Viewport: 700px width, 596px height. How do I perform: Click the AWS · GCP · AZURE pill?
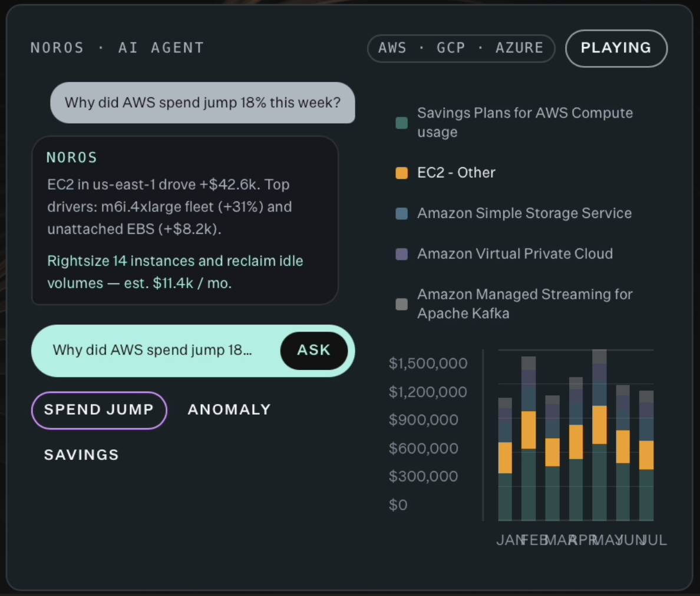point(461,48)
